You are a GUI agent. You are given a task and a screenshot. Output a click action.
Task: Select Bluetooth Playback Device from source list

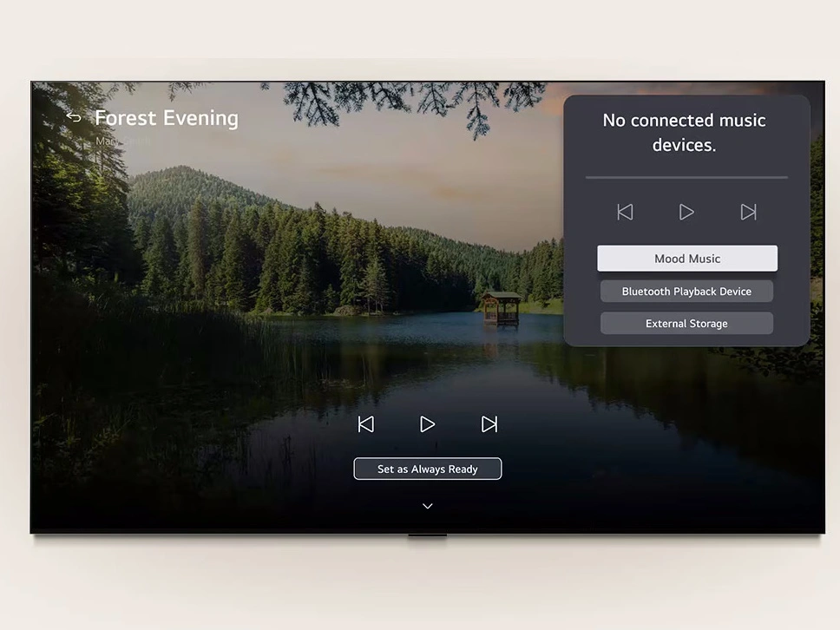coord(686,291)
